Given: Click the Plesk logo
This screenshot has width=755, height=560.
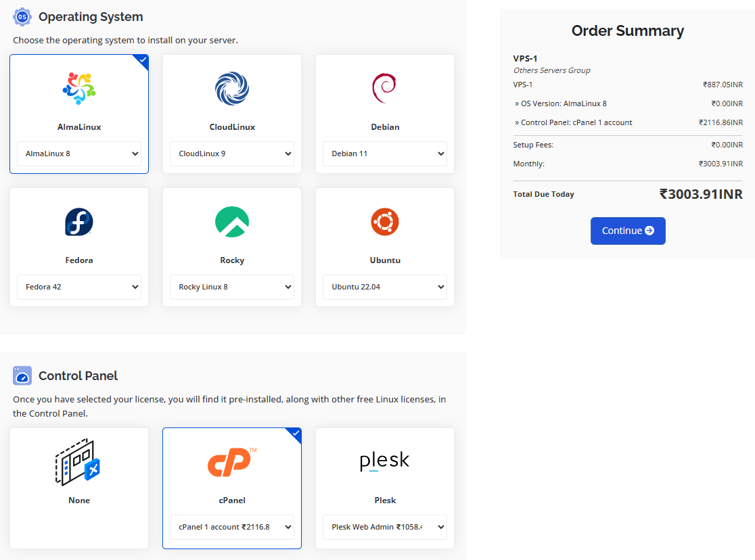Looking at the screenshot, I should point(384,461).
